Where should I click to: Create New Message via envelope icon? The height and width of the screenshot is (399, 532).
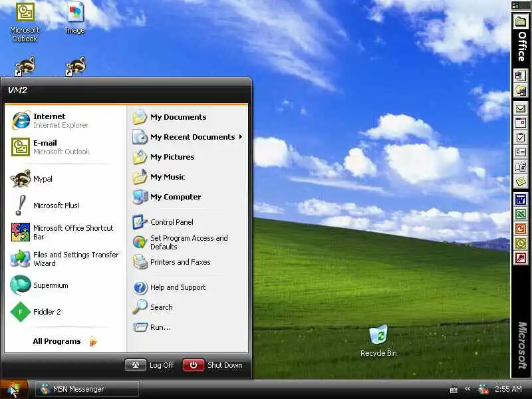[521, 108]
